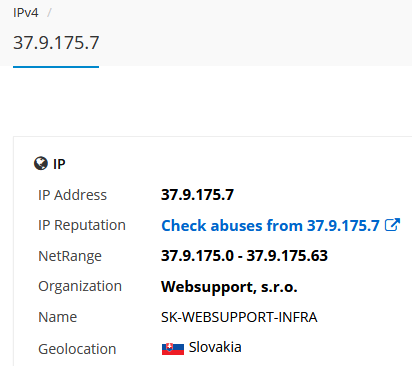412x366 pixels.
Task: Click the NetRange field label
Action: 70,256
